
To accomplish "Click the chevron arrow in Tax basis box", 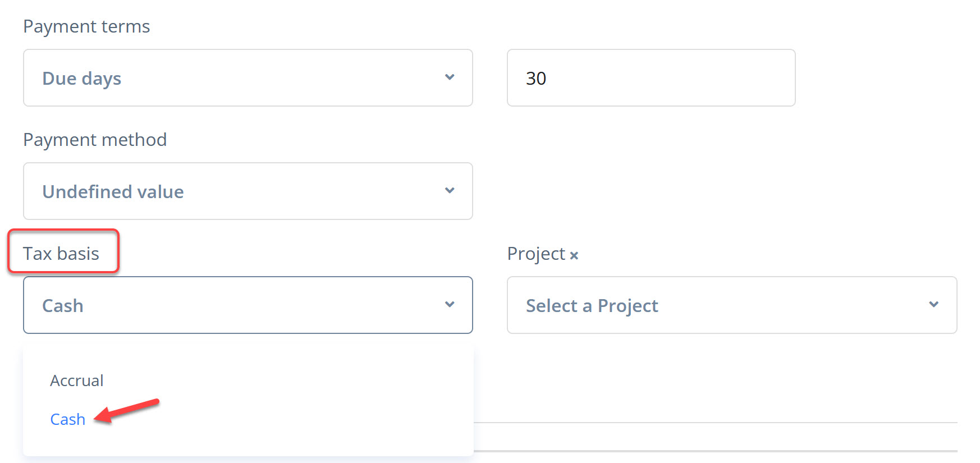I will 450,305.
